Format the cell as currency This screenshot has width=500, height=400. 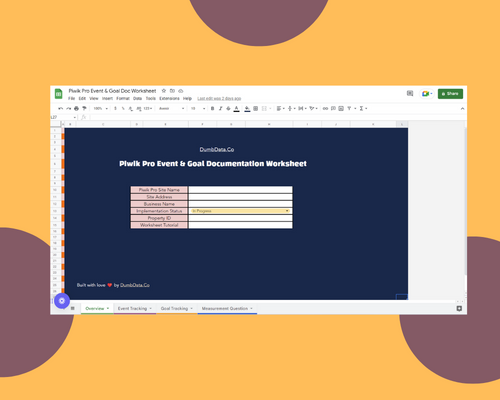point(115,108)
